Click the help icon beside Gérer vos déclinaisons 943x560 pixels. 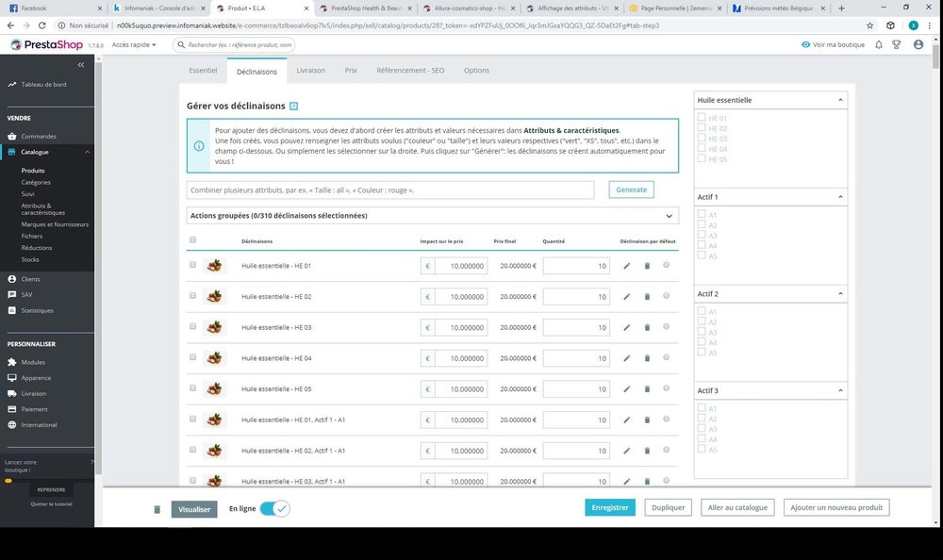pos(293,106)
